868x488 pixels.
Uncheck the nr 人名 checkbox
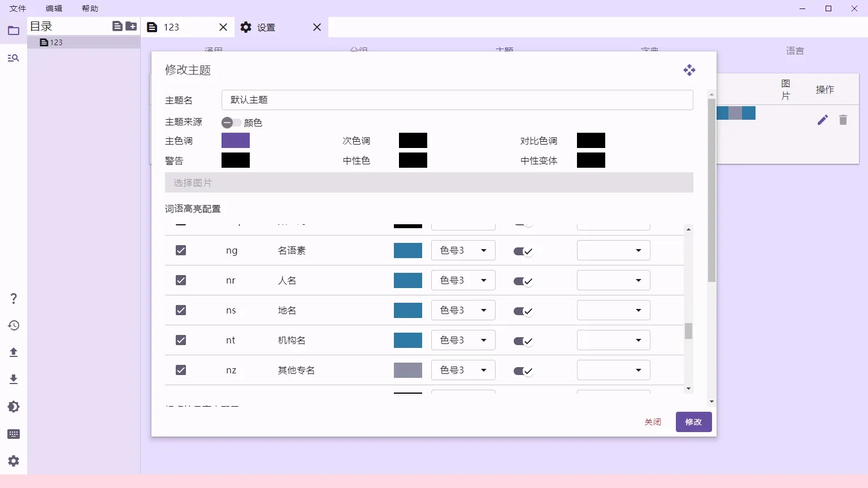click(181, 280)
